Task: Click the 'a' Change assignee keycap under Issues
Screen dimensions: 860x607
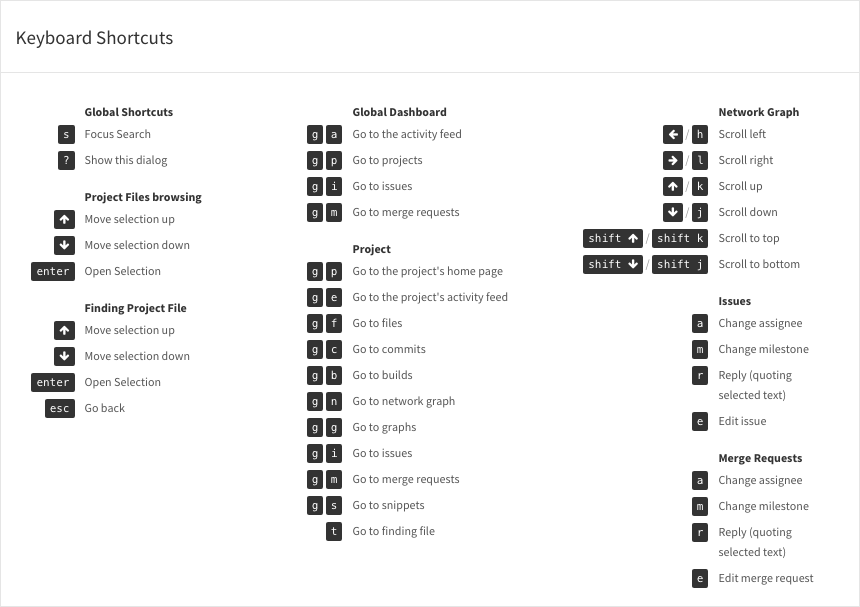Action: [x=699, y=323]
